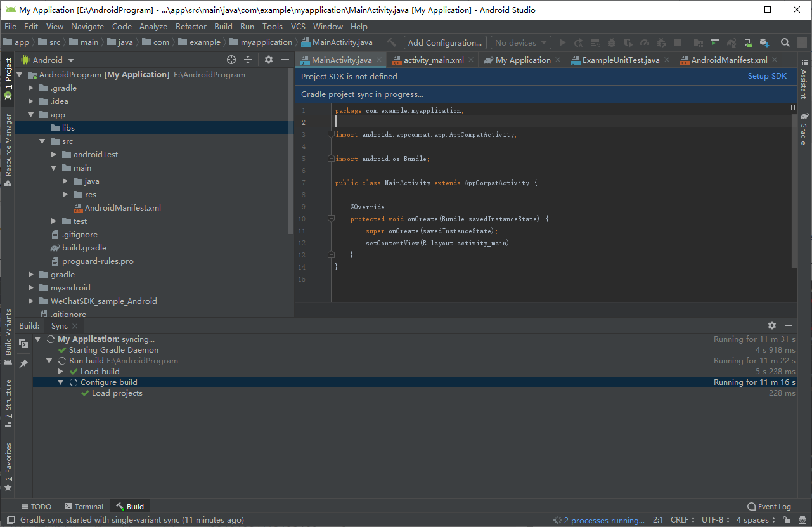The height and width of the screenshot is (527, 812).
Task: Collapse the app folder
Action: [x=31, y=115]
